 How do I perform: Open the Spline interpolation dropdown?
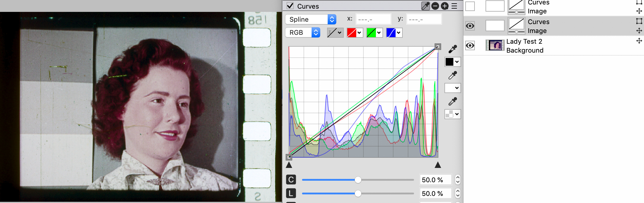coord(311,19)
